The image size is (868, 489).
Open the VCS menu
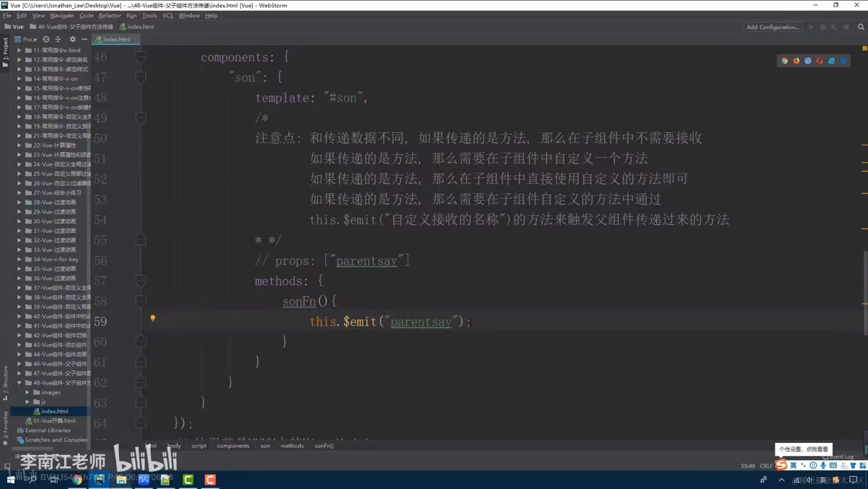coord(167,15)
